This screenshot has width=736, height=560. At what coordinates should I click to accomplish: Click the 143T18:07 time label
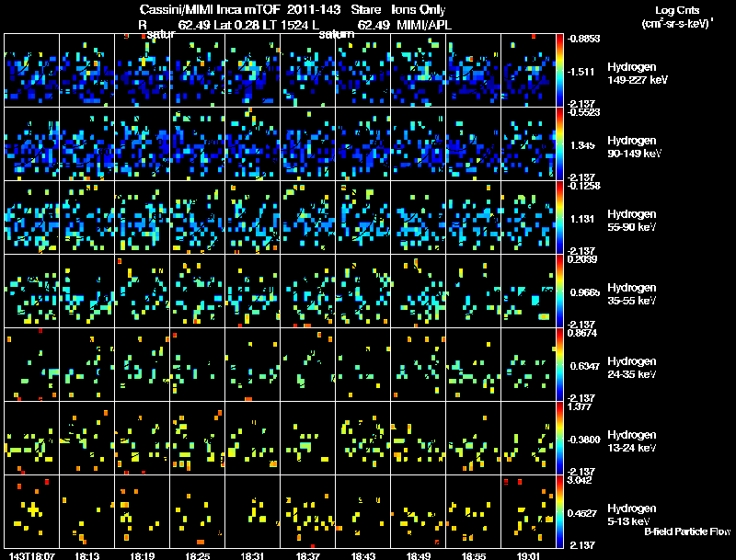coord(32,555)
